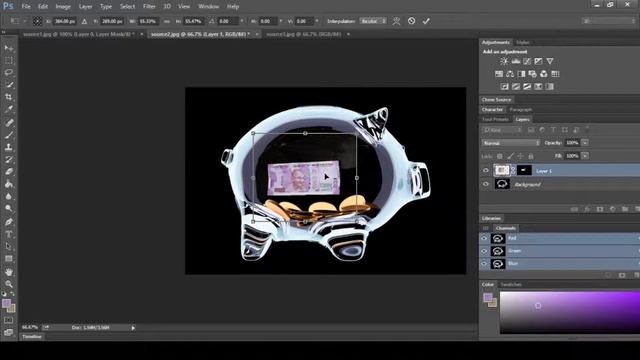
Task: Click the rotation angle input field
Action: click(228, 21)
